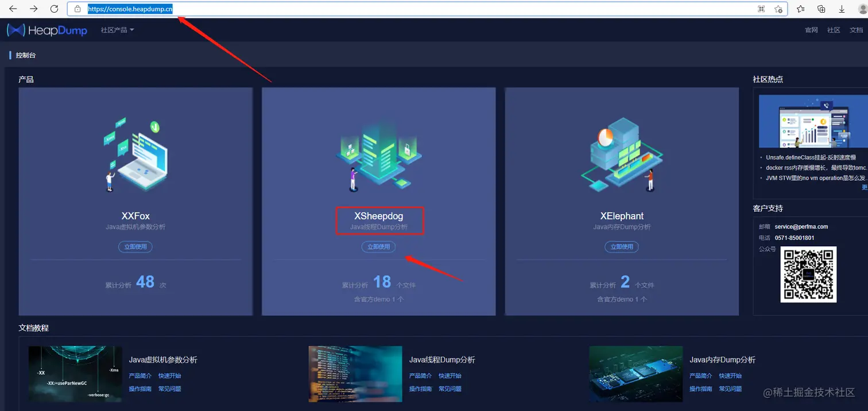Screen dimensions: 868x411
Task: Open the browser Downloads icon
Action: pyautogui.click(x=842, y=9)
